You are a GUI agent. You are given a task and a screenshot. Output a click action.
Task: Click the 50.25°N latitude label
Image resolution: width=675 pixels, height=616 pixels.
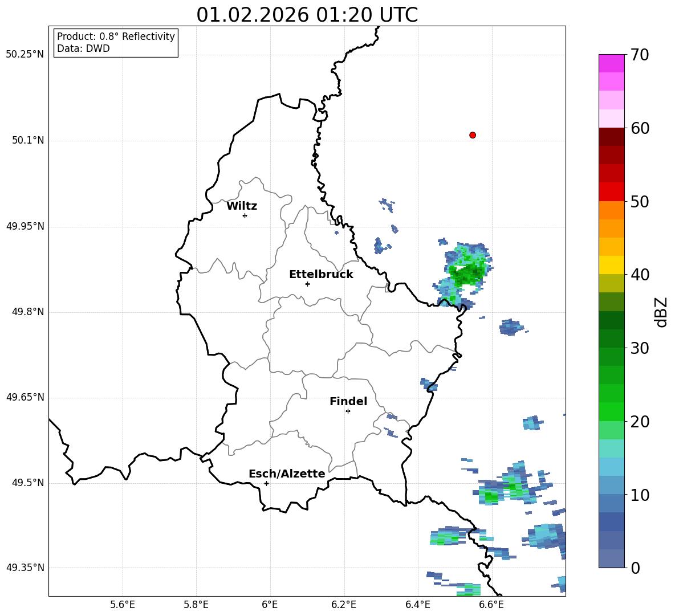point(25,55)
